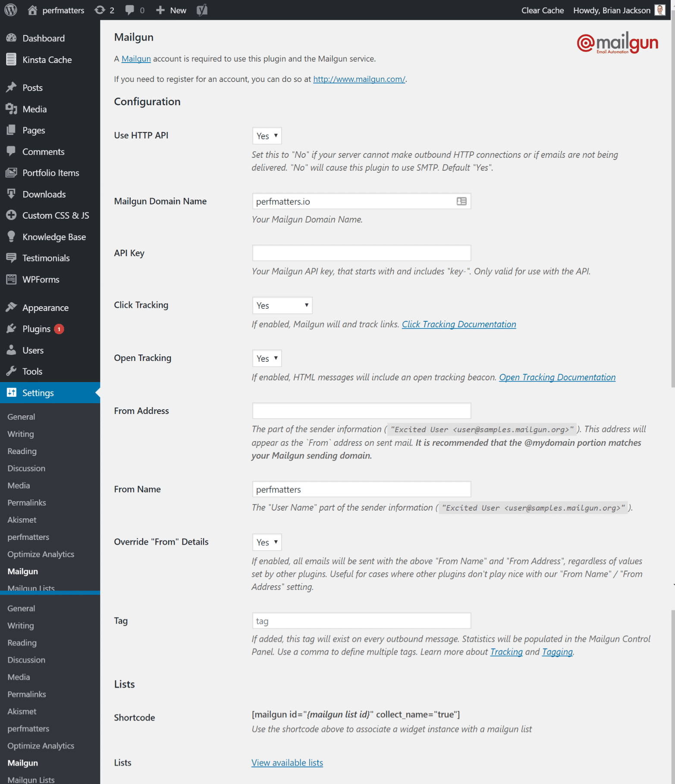Open the Override From Details dropdown
Image resolution: width=675 pixels, height=784 pixels.
tap(267, 542)
